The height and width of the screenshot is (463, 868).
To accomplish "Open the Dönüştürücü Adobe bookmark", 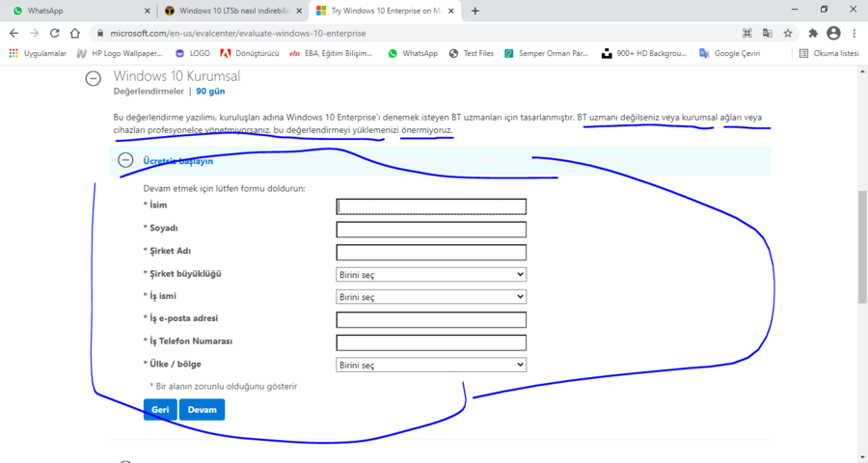I will click(x=249, y=53).
